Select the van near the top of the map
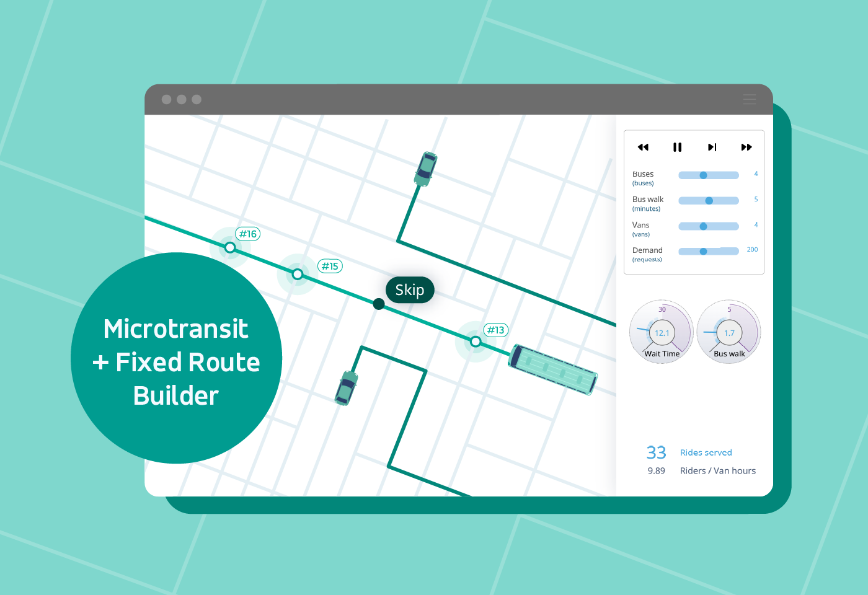 point(426,169)
